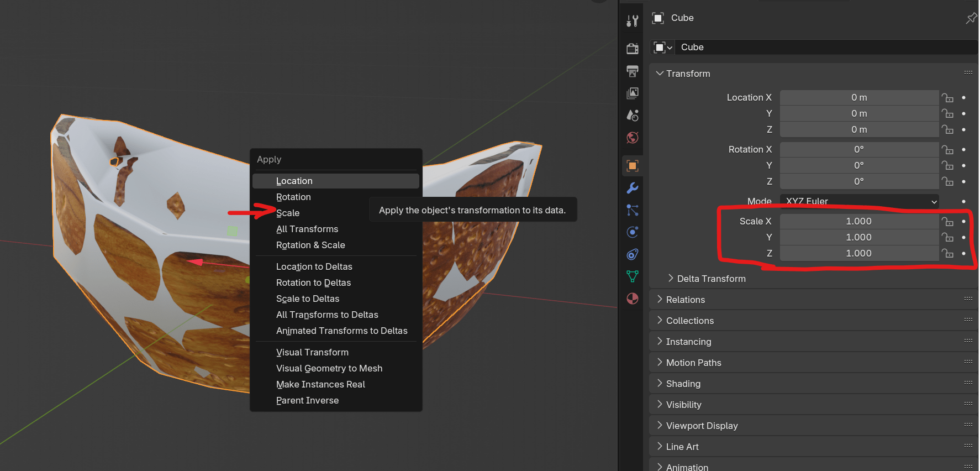The image size is (980, 471).
Task: Open the Material properties tab
Action: [x=633, y=299]
